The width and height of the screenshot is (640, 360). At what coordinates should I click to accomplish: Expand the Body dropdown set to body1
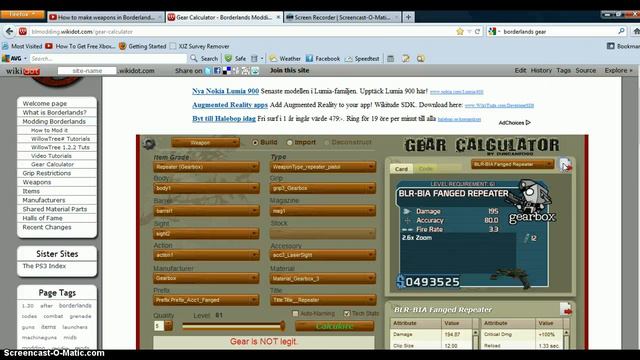coord(206,188)
